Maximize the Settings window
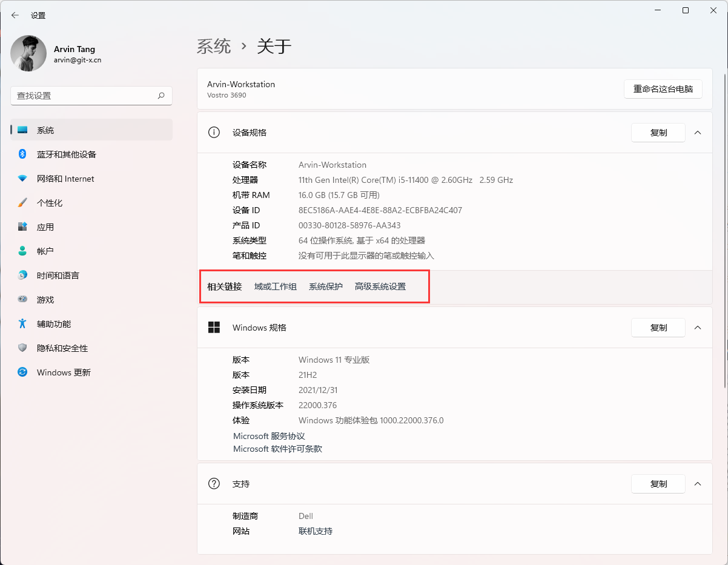This screenshot has width=728, height=565. (x=685, y=10)
